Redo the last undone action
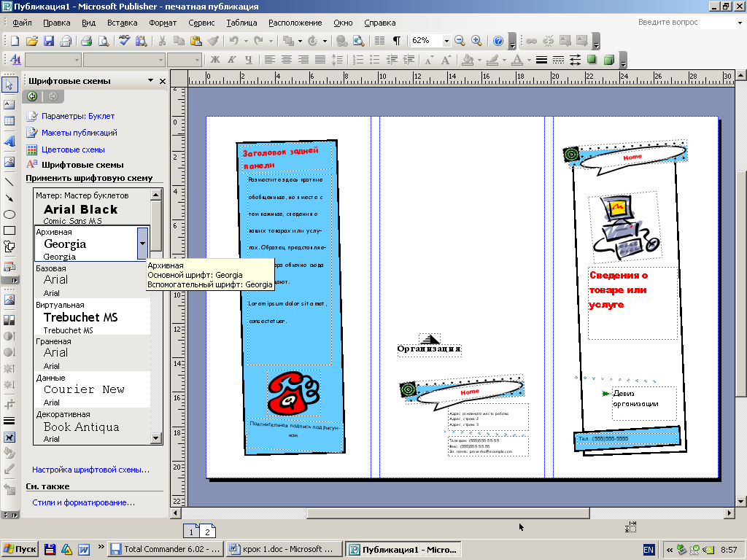The width and height of the screenshot is (747, 560). click(x=259, y=41)
